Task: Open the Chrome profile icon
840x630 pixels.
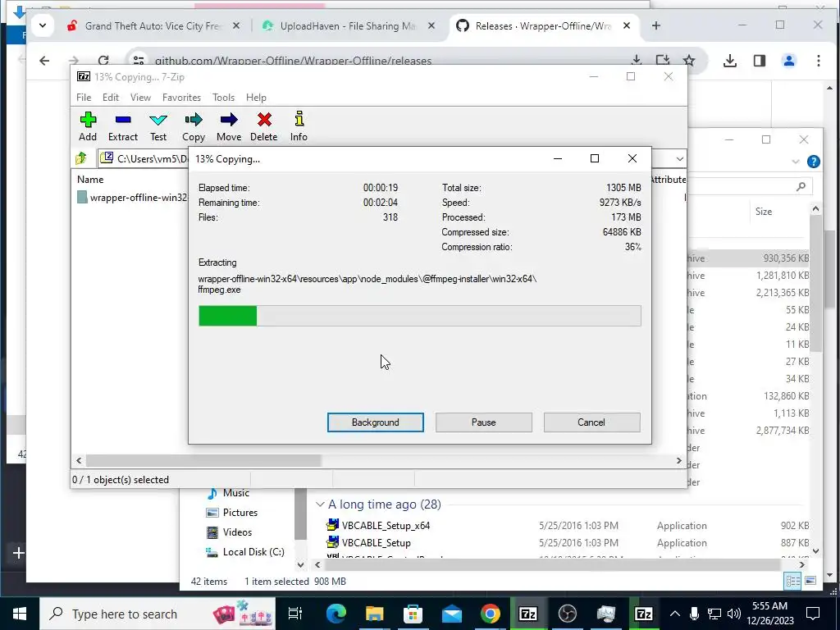Action: coord(788,61)
